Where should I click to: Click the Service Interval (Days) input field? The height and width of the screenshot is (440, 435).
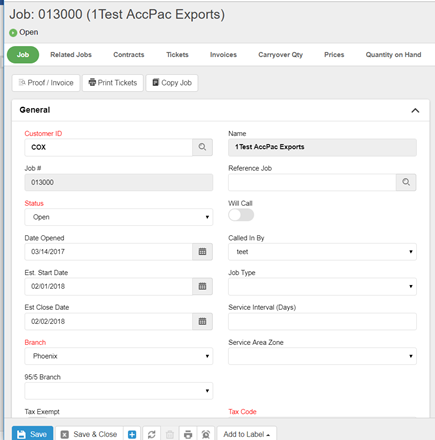coord(322,321)
